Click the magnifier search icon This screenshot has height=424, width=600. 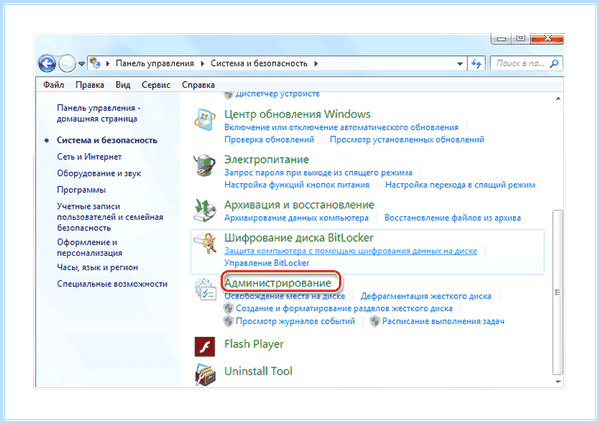(554, 64)
